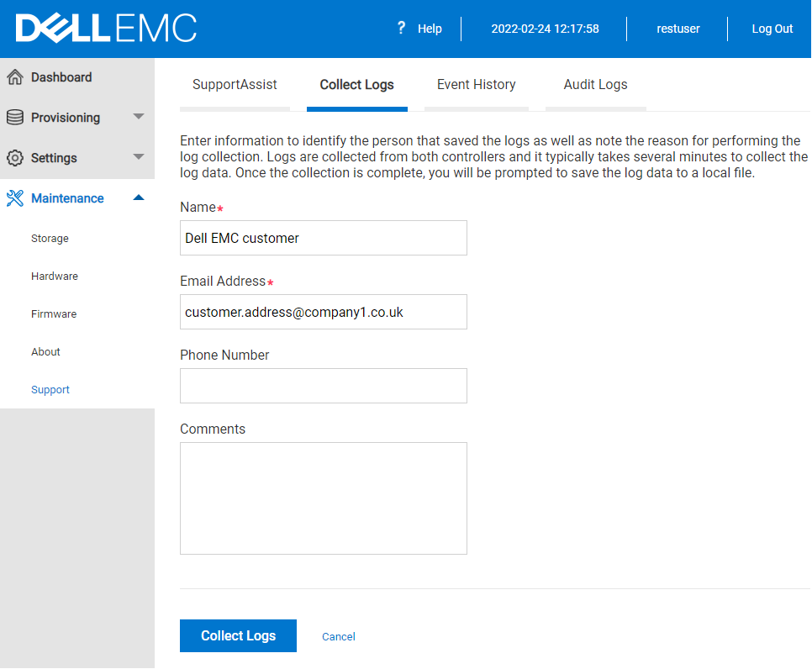Select Storage under Maintenance
Image resolution: width=812 pixels, height=669 pixels.
pos(50,238)
